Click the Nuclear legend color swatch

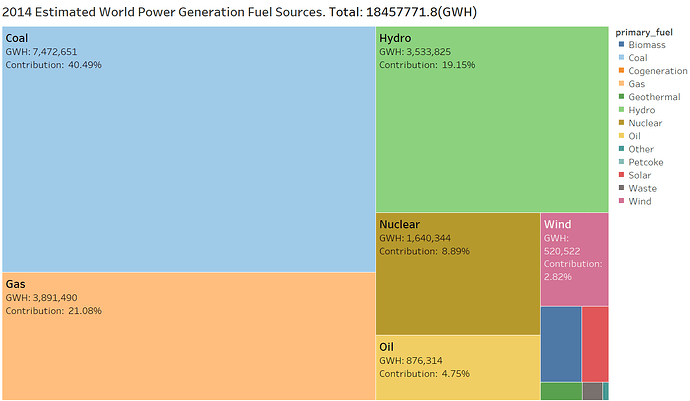(x=621, y=123)
